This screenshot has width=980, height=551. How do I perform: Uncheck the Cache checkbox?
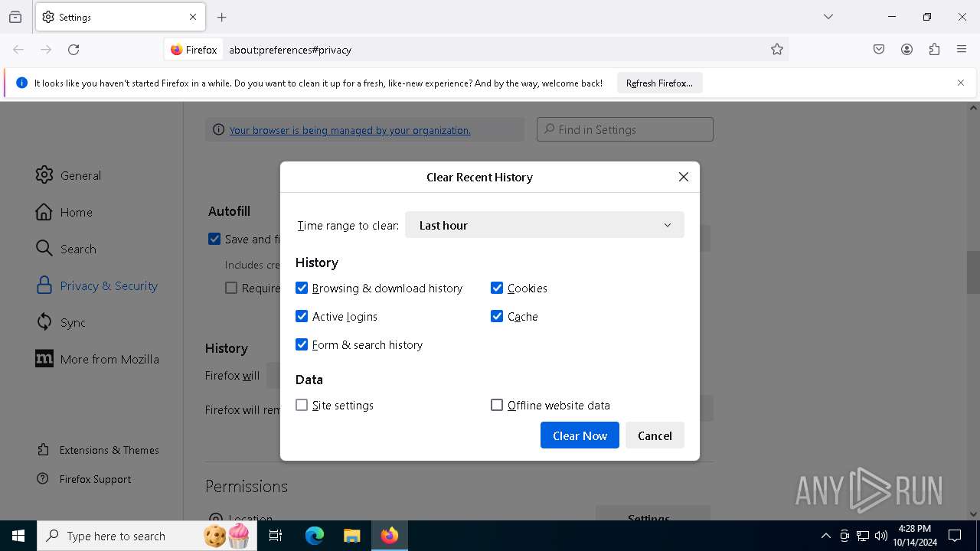[x=497, y=316]
